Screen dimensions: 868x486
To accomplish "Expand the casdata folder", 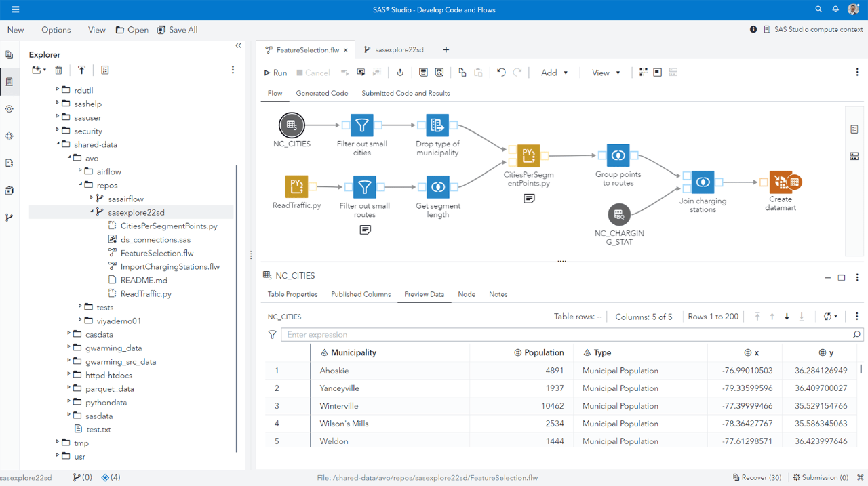I will point(68,334).
